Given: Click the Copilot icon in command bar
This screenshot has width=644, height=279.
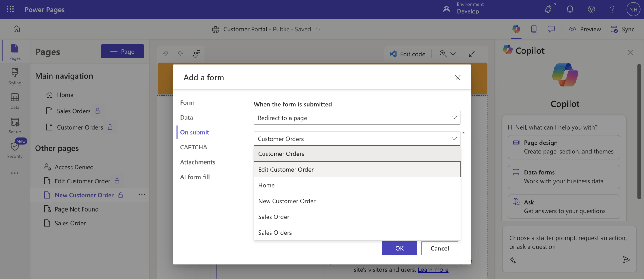Looking at the screenshot, I should coord(516,29).
